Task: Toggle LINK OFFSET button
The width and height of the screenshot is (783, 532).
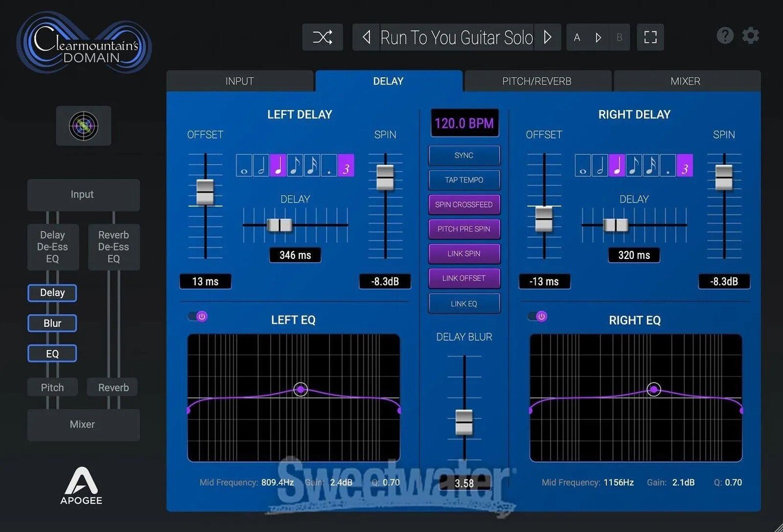Action: tap(464, 278)
